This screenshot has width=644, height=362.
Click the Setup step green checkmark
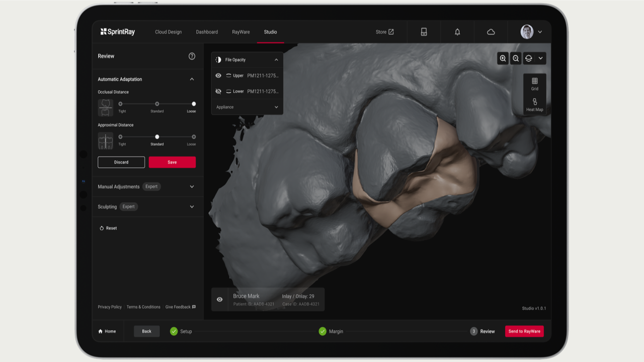point(174,331)
